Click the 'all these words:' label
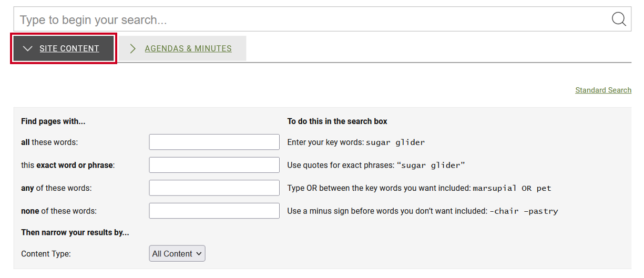The height and width of the screenshot is (278, 644). 49,142
